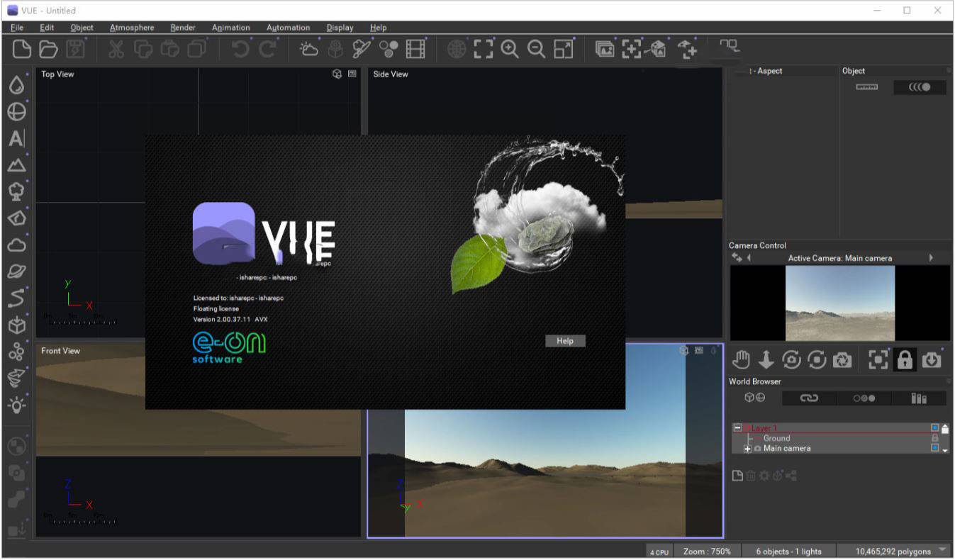
Task: Click the Render picture icon in toolbar
Action: tap(605, 49)
